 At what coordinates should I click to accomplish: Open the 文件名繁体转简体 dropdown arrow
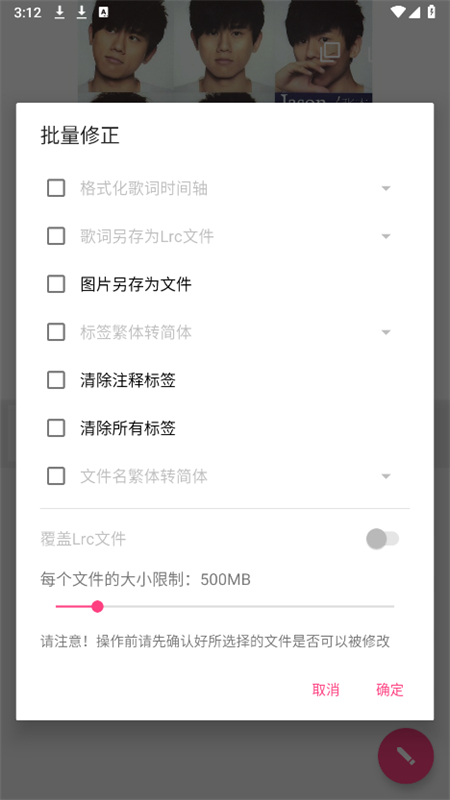click(x=386, y=476)
